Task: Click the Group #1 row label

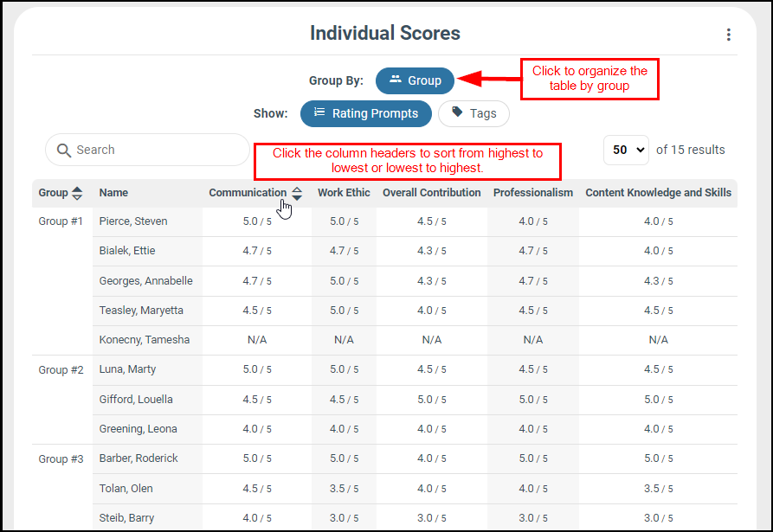Action: [x=61, y=221]
